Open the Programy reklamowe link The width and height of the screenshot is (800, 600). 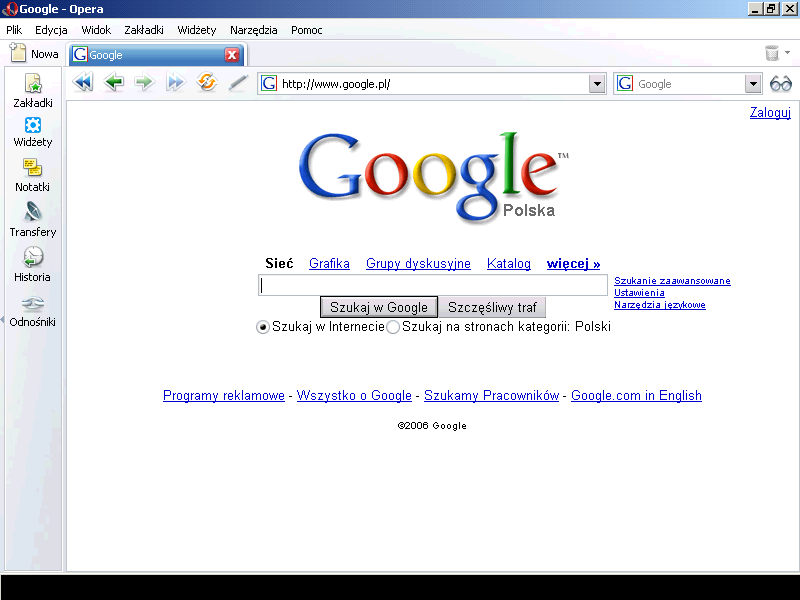(223, 395)
